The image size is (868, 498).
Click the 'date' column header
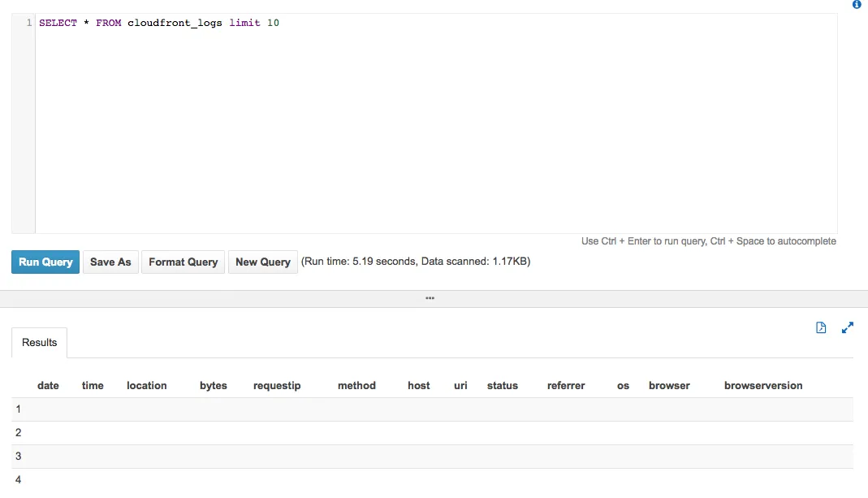48,386
